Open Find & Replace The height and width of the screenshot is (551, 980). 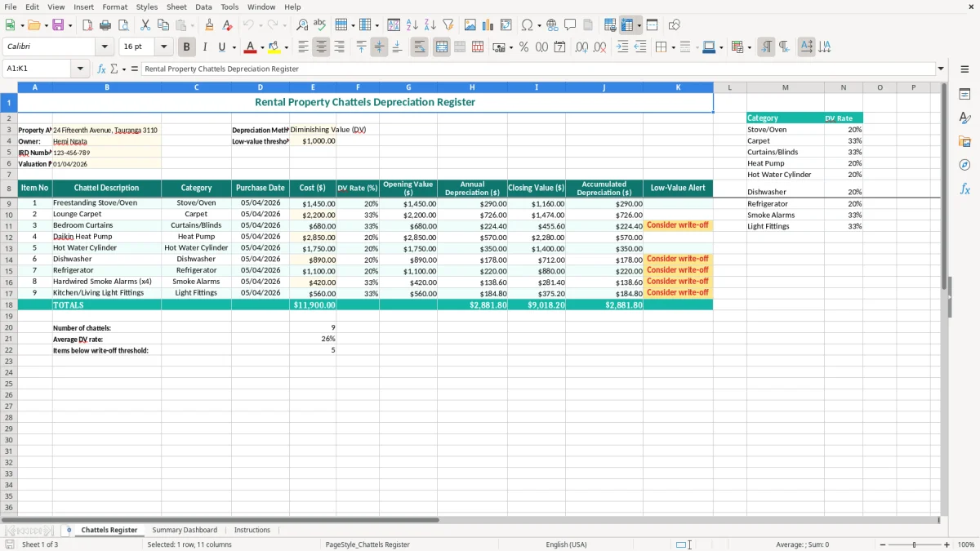(302, 25)
